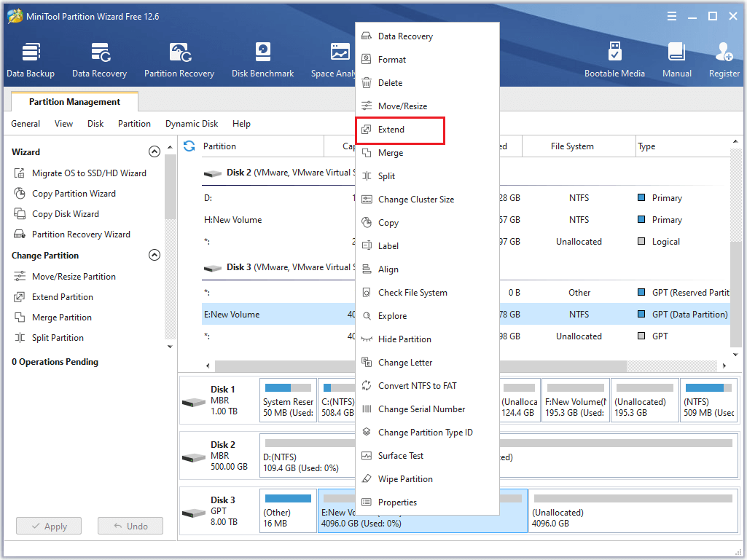The width and height of the screenshot is (747, 560).
Task: Open Partition Recovery toolbar tool
Action: click(x=179, y=60)
